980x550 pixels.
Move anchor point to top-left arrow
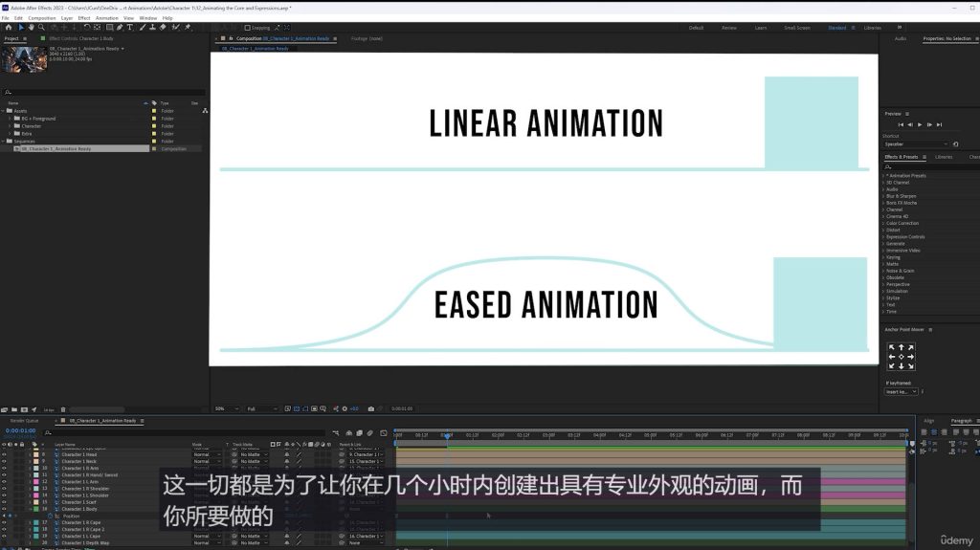[892, 347]
